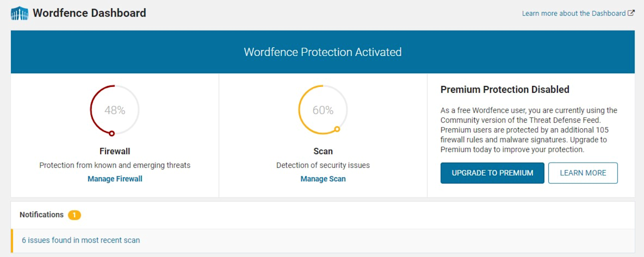Click the external link icon beside Learn more
Viewport: 644px width, 257px height.
[631, 13]
